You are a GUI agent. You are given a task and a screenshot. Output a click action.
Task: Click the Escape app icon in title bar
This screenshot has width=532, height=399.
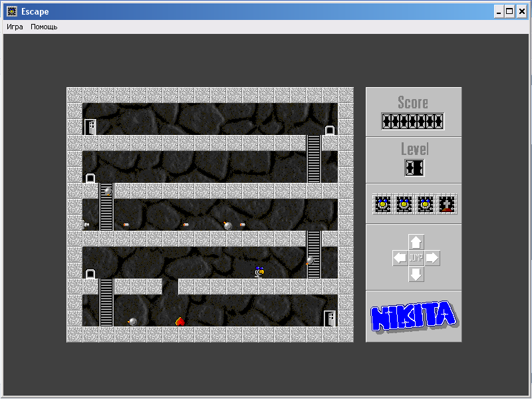12,11
